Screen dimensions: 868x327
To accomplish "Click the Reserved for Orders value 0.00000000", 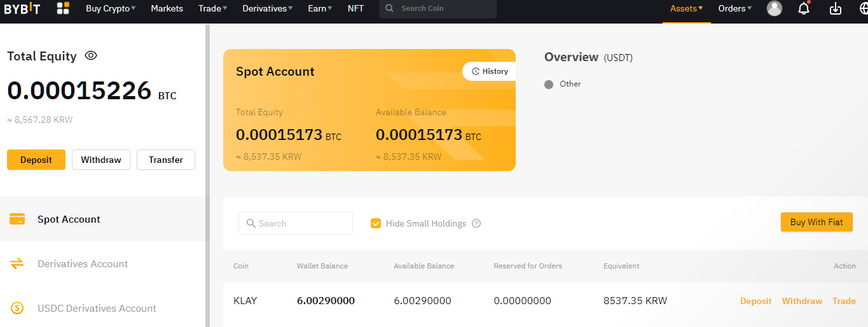I will coord(523,301).
